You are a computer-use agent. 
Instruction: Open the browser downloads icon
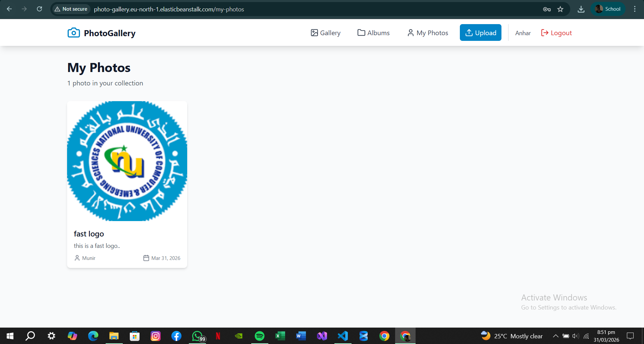click(x=581, y=9)
